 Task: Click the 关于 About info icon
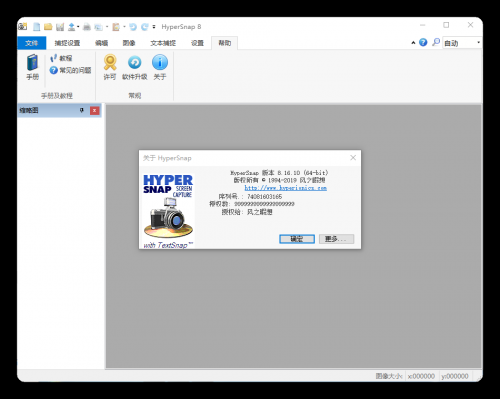[160, 67]
